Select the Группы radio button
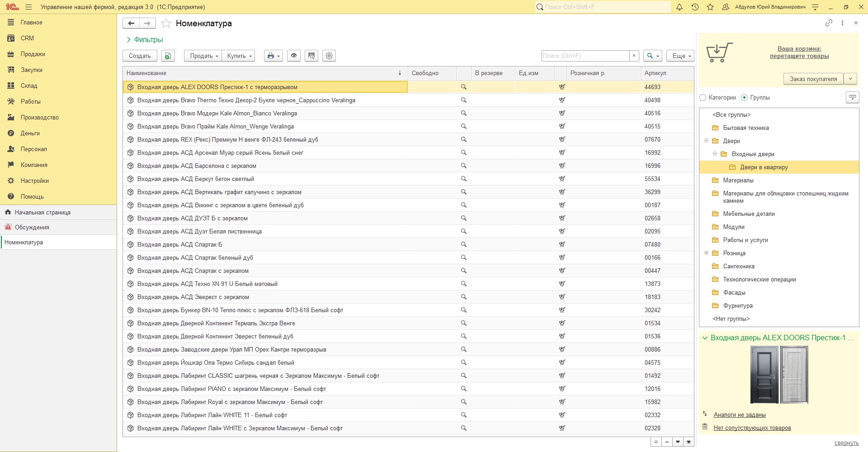 coord(745,97)
